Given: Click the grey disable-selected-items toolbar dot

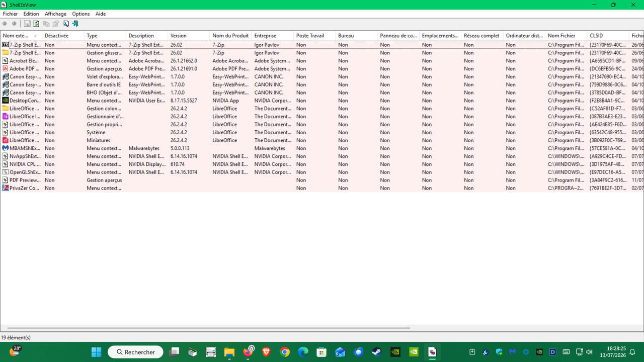Looking at the screenshot, I should (5, 24).
